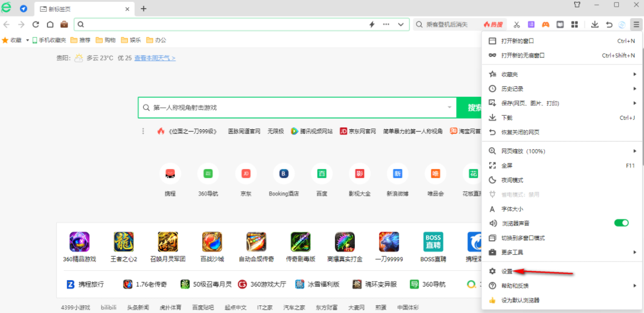Open the BOSS直聘 app icon
This screenshot has height=313, width=644.
click(433, 242)
